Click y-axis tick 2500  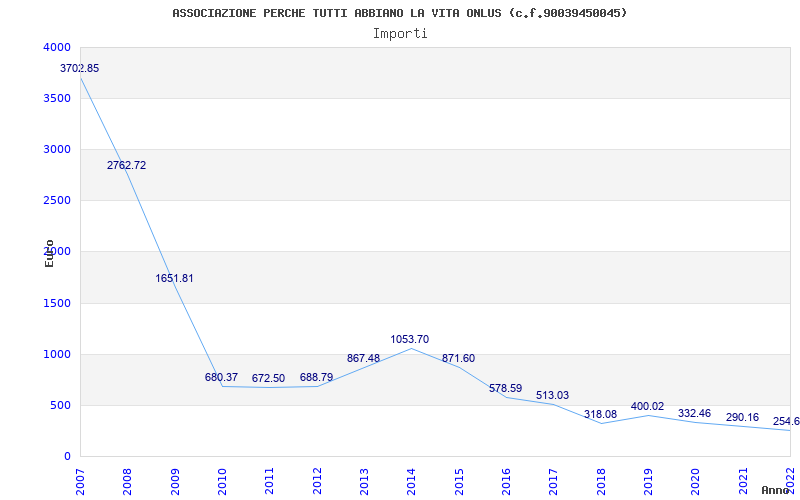coord(57,201)
